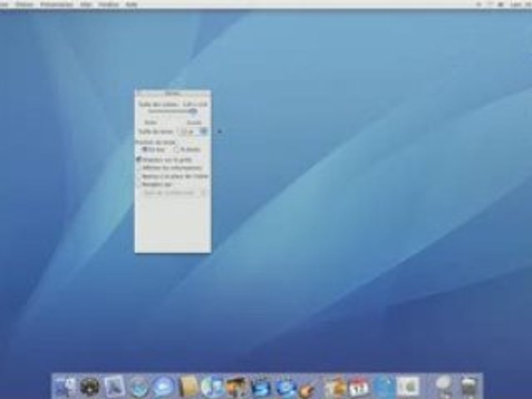
Task: Launch Safari compass icon in the Dock
Action: [x=139, y=387]
